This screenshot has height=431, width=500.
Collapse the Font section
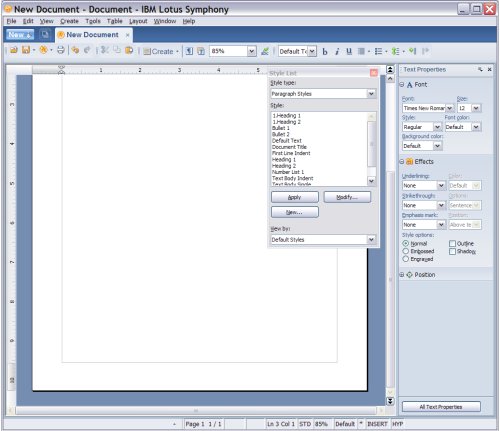(x=402, y=85)
